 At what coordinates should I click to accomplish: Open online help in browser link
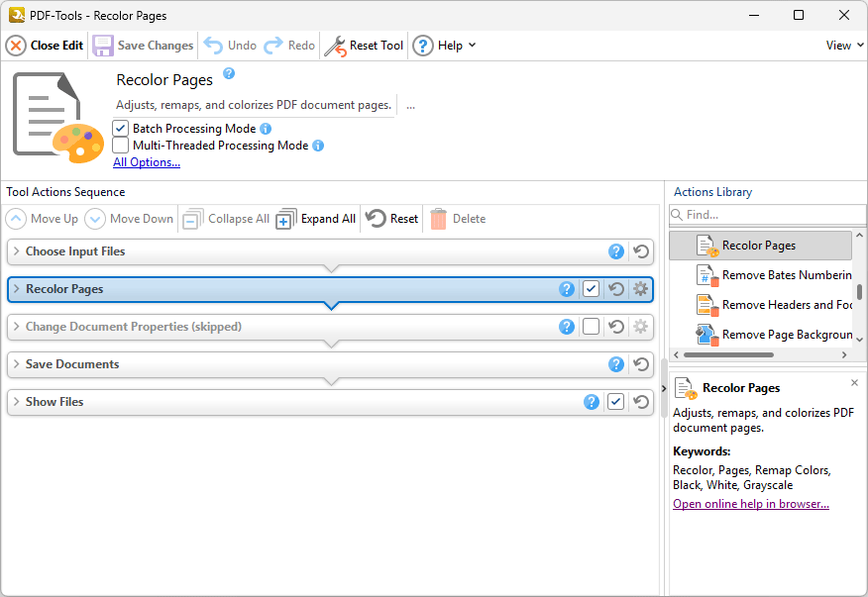751,504
